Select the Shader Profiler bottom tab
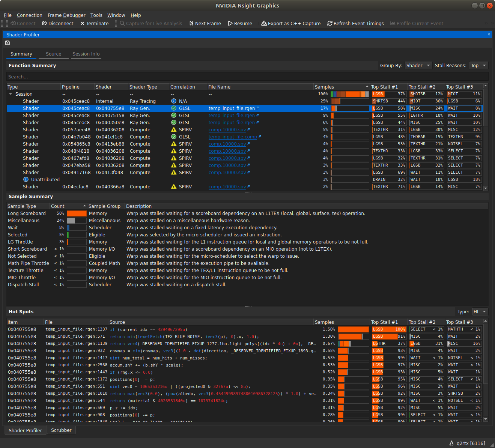Image resolution: width=495 pixels, height=448 pixels. (x=25, y=430)
